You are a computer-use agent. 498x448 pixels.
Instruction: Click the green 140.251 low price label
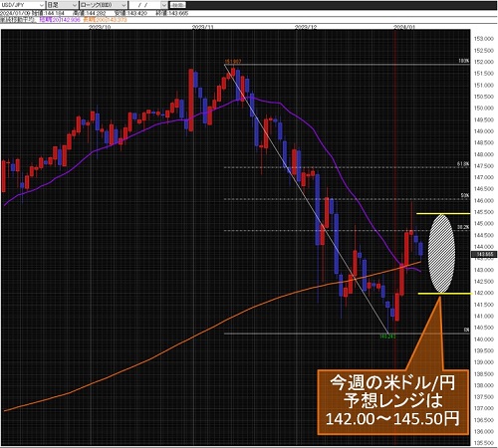[x=387, y=336]
